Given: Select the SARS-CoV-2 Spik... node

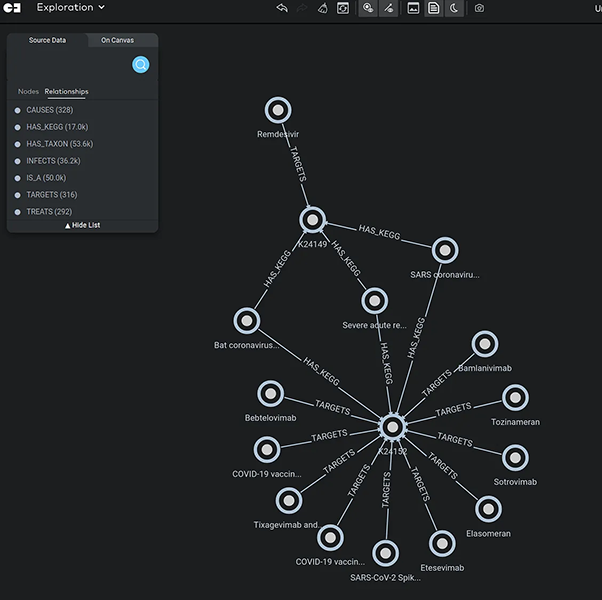Looking at the screenshot, I should 385,553.
